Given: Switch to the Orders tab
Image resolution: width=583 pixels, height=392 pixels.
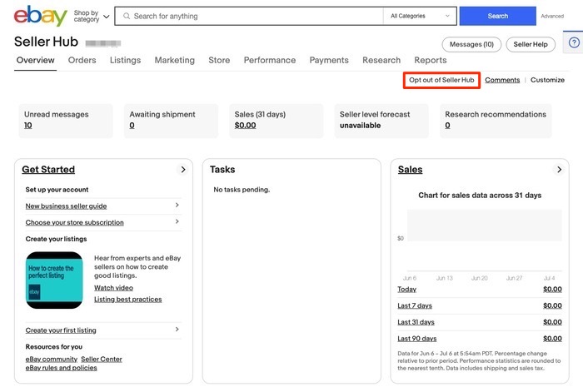Looking at the screenshot, I should pyautogui.click(x=82, y=60).
